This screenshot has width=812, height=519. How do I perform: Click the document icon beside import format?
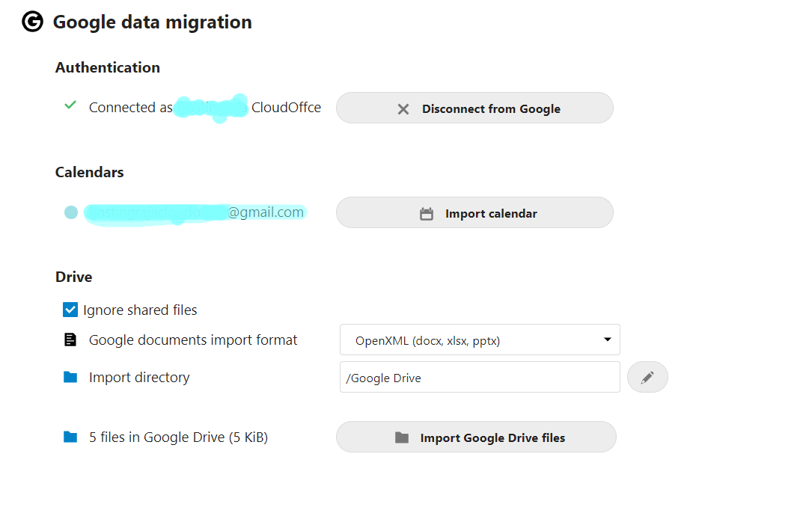[x=70, y=340]
